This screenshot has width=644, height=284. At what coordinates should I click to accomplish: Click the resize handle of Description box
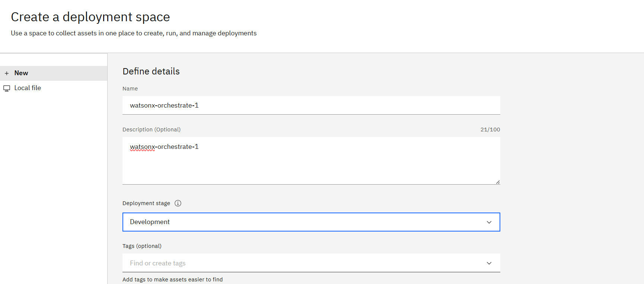coord(498,182)
